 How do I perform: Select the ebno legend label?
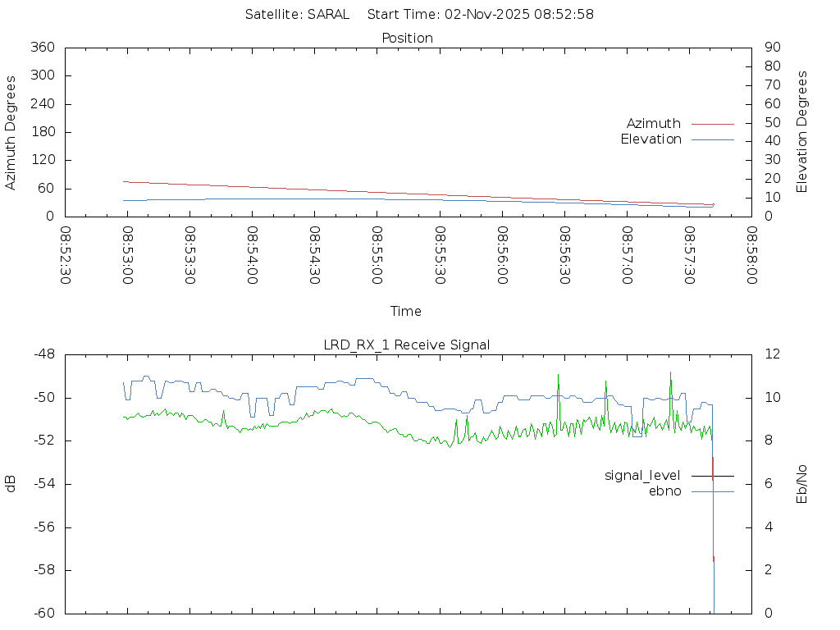[x=664, y=491]
